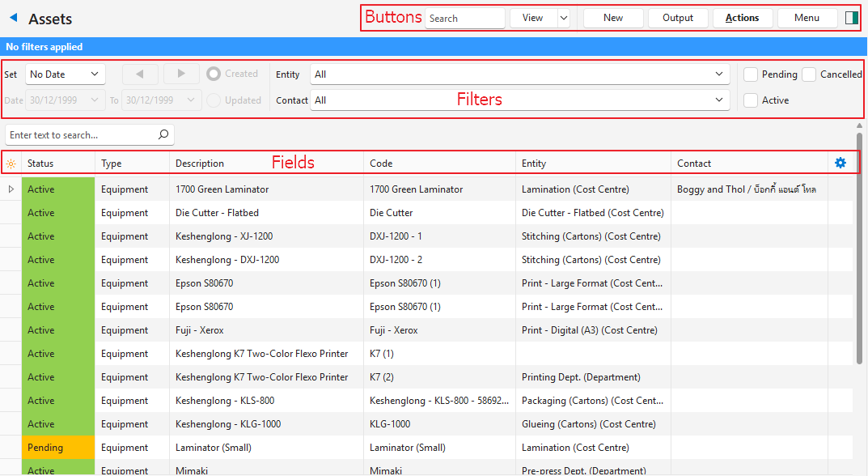Click the Menu button
This screenshot has width=868, height=476.
click(x=807, y=18)
